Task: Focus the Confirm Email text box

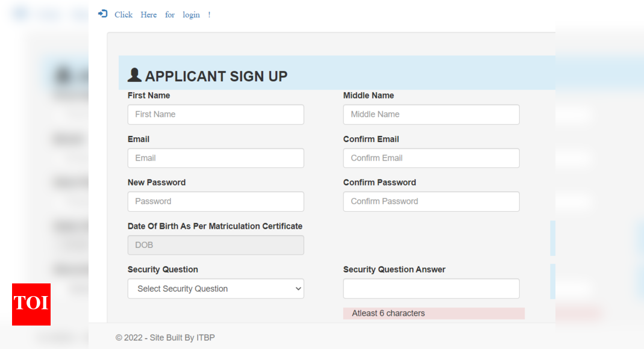Action: (431, 158)
